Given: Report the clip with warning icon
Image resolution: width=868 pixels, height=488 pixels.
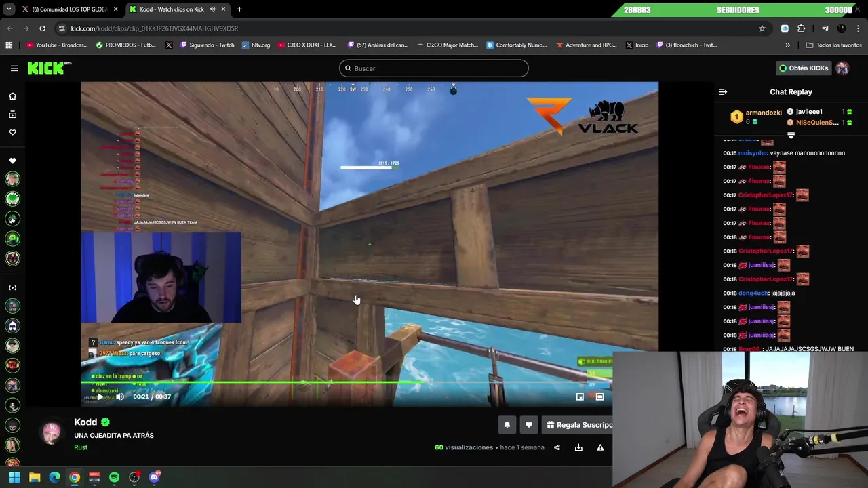Looking at the screenshot, I should pyautogui.click(x=600, y=447).
